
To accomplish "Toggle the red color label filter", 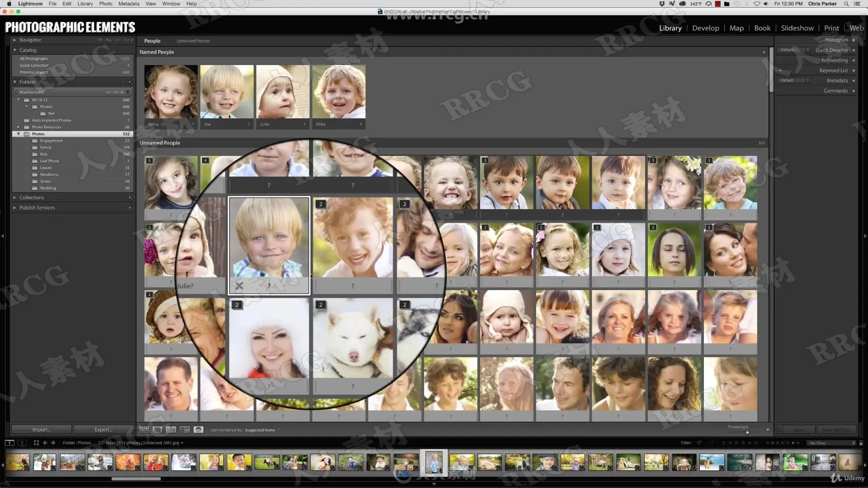I will point(768,443).
